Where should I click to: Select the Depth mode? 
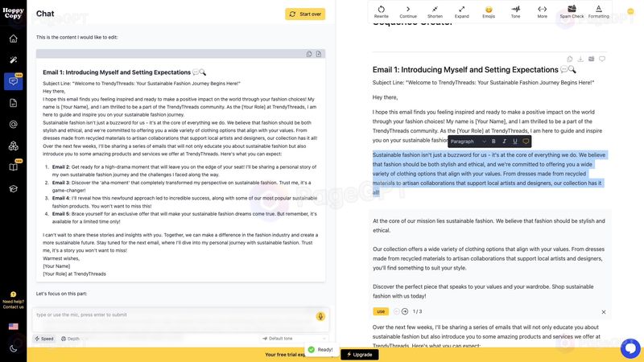[x=71, y=339]
